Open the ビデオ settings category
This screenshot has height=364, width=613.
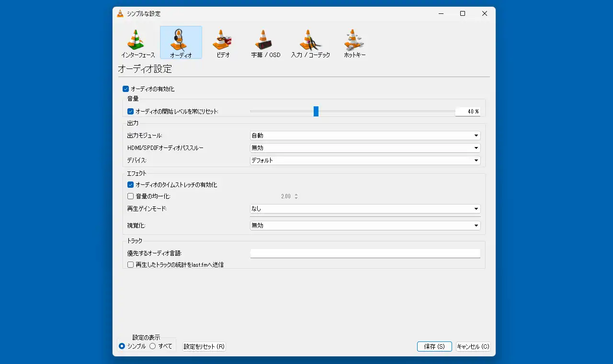click(223, 43)
